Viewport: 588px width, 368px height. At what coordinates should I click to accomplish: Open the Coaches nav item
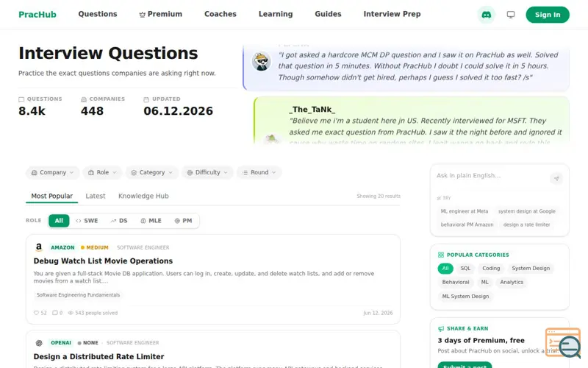point(220,14)
